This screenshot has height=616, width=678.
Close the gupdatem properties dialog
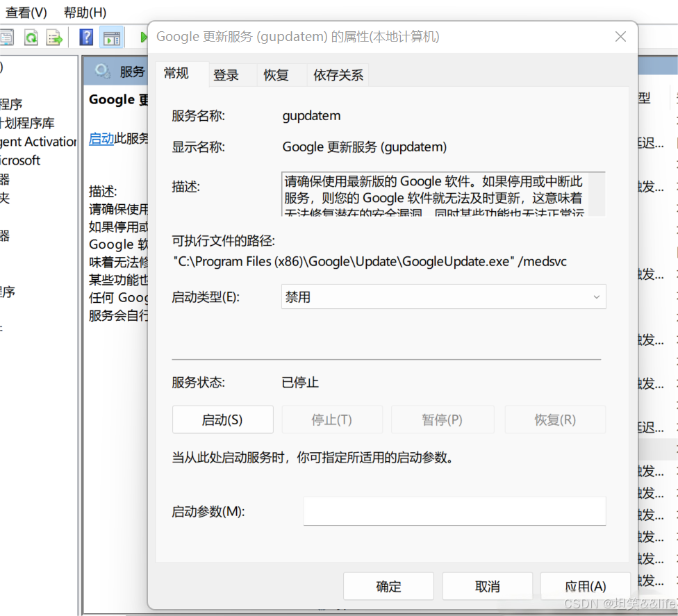point(620,37)
